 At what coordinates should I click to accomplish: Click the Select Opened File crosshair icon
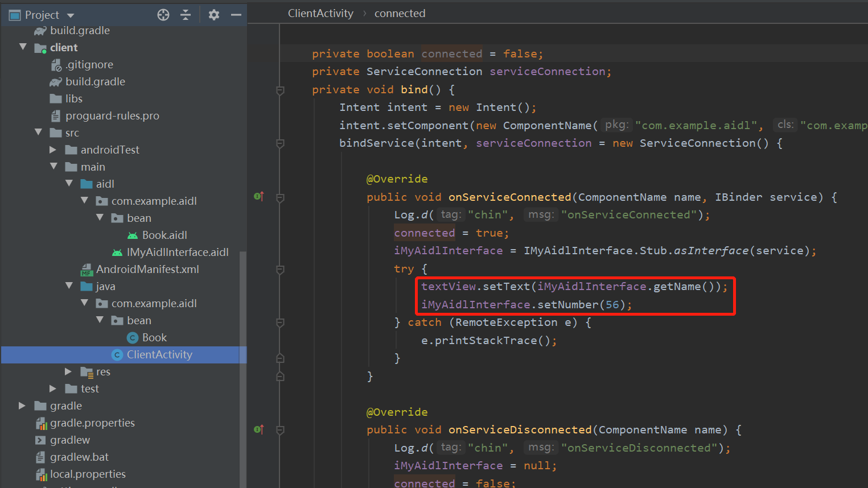point(163,15)
